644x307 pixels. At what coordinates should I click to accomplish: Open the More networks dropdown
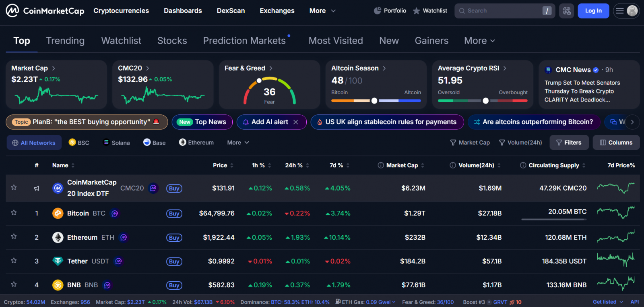[x=238, y=143]
